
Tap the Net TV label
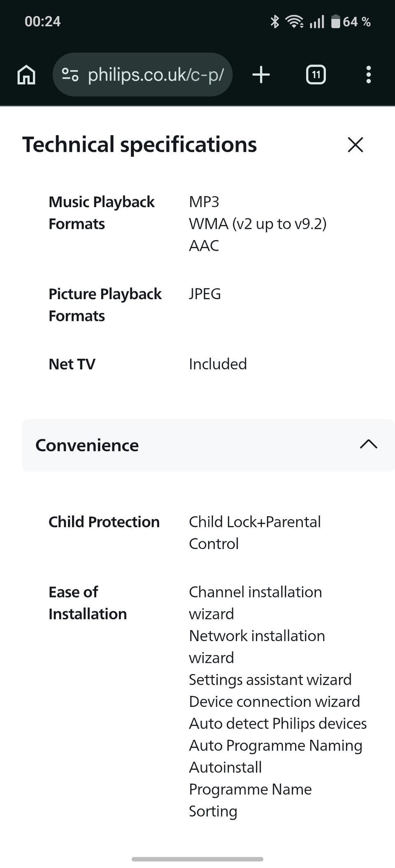(72, 364)
